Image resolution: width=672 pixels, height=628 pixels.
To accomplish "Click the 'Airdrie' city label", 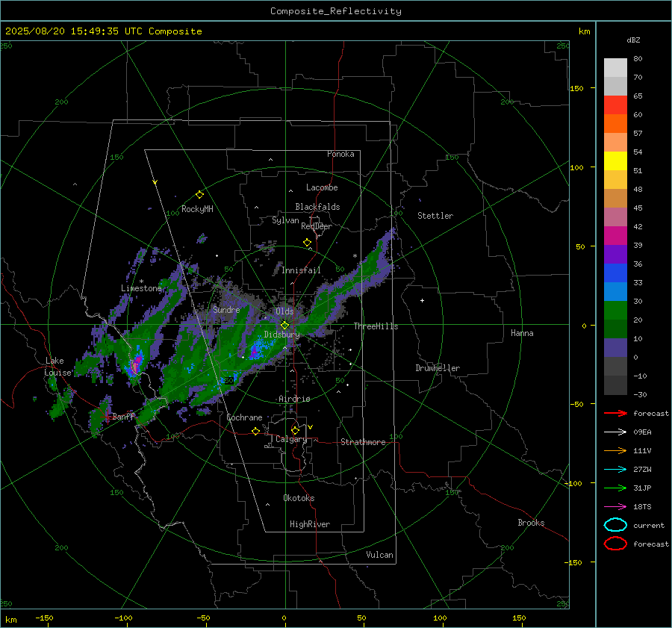I will [294, 399].
